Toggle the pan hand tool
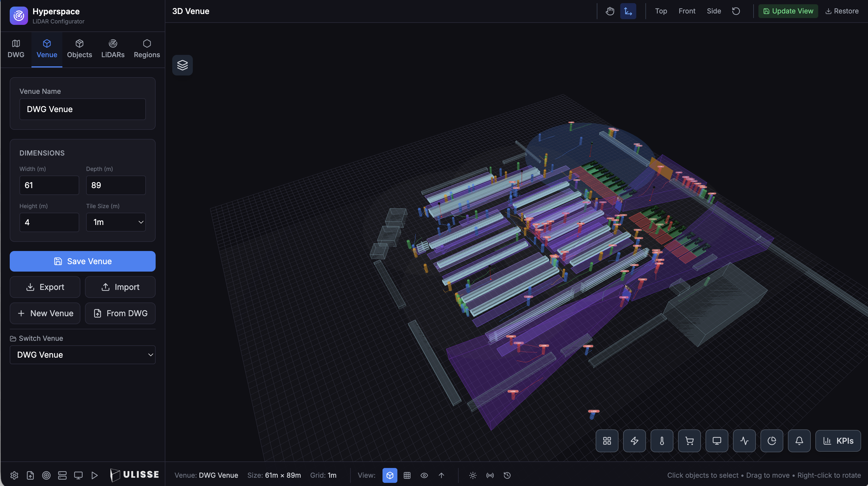The height and width of the screenshot is (486, 868). coord(610,11)
